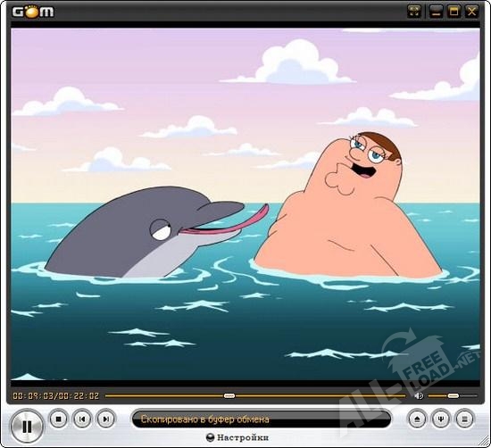Click the status message display panel
The image size is (491, 448).
pyautogui.click(x=262, y=419)
